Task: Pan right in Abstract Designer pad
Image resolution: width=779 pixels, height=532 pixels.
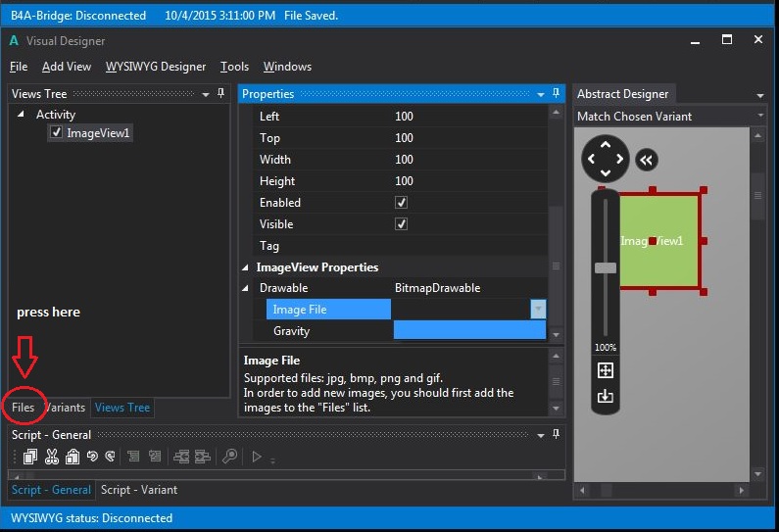Action: [619, 159]
